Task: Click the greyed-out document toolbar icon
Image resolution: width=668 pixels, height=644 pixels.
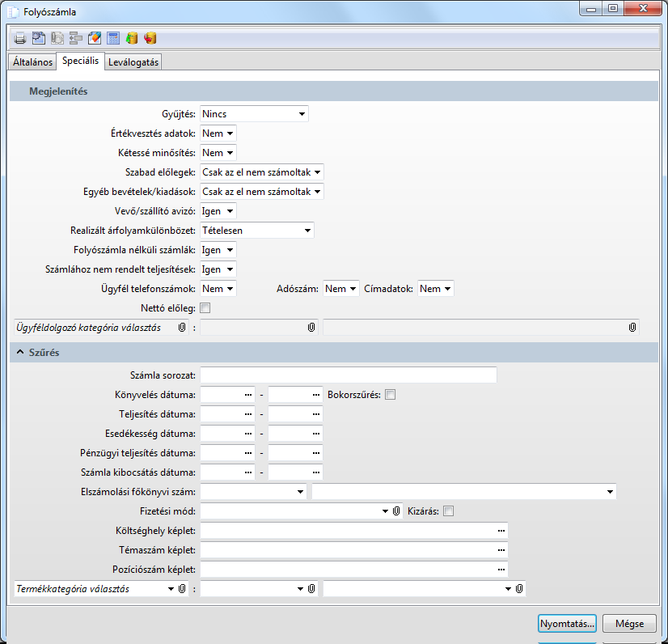Action: point(57,38)
